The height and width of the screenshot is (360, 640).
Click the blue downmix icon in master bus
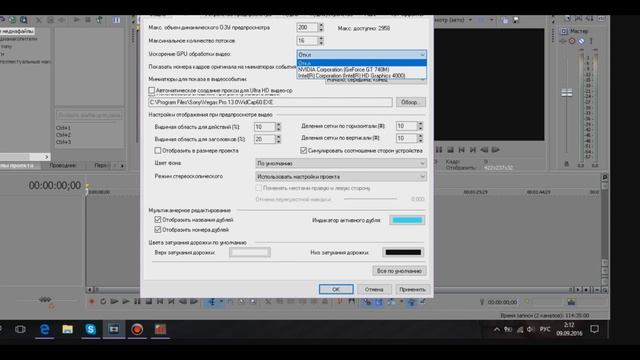pyautogui.click(x=581, y=41)
